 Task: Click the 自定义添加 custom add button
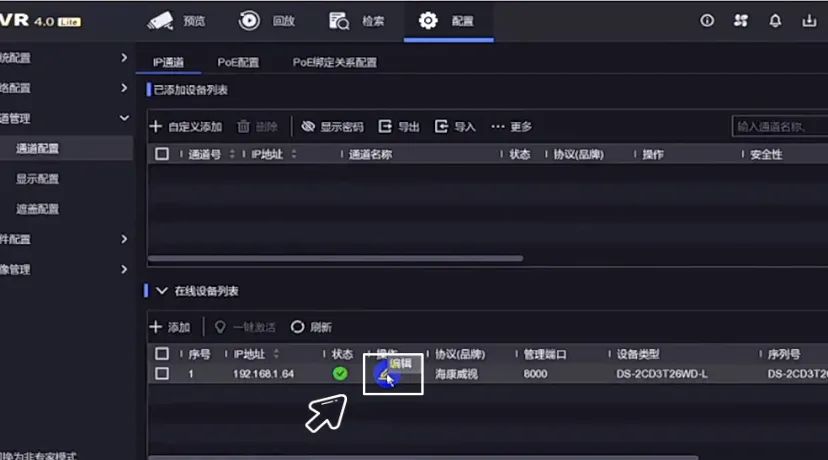point(186,127)
